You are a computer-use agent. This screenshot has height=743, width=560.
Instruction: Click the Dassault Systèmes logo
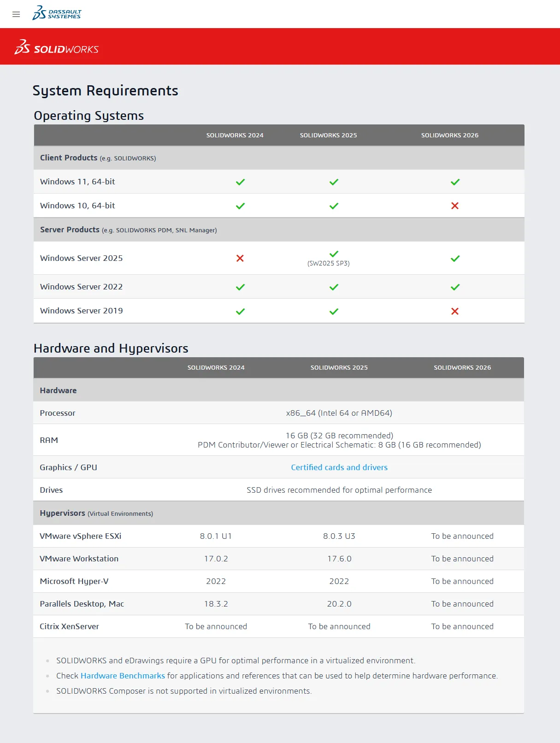point(56,13)
